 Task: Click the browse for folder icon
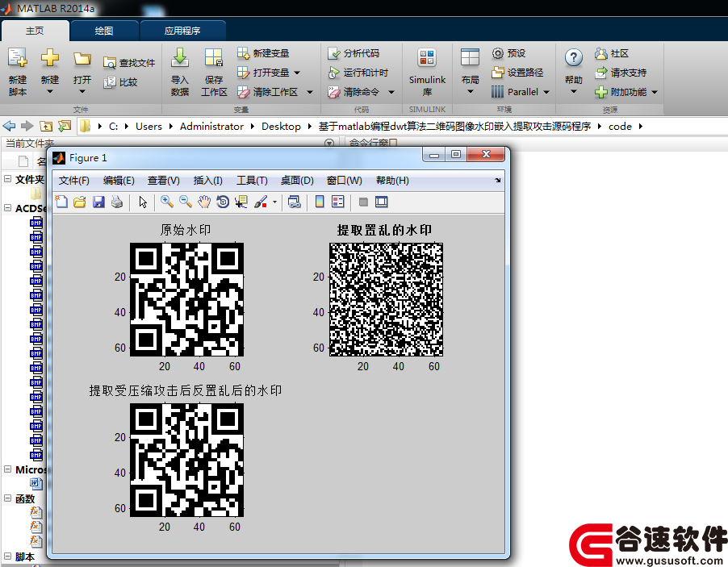pos(65,126)
